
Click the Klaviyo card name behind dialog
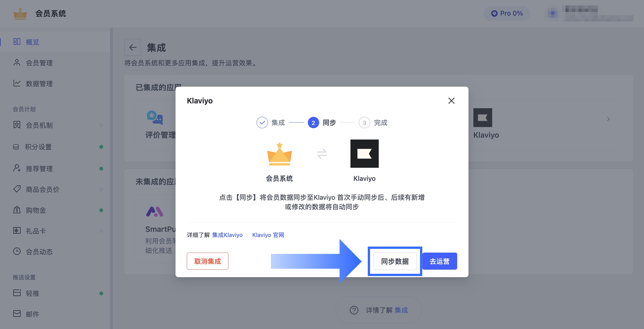[x=486, y=135]
